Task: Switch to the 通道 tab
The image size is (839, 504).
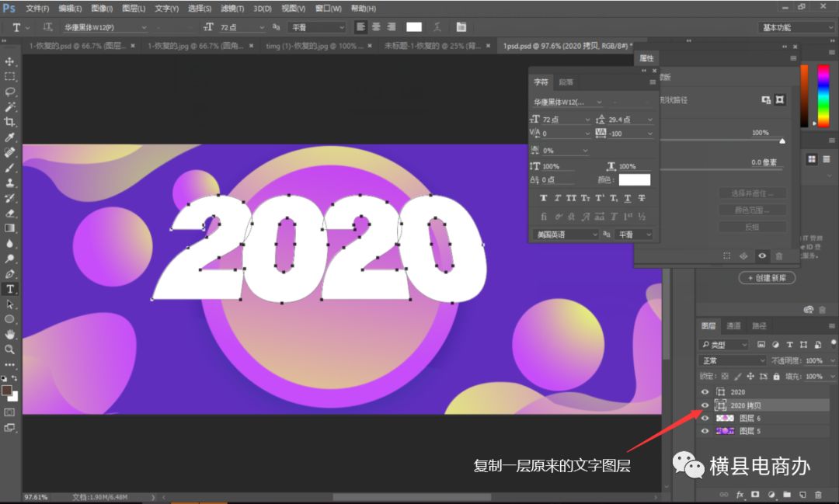Action: click(733, 326)
